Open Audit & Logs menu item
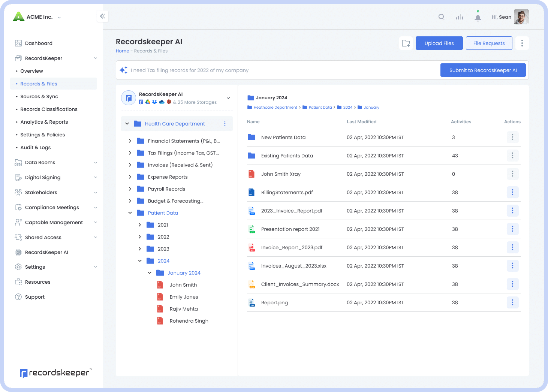Screen dimensions: 548x392 tap(36, 147)
